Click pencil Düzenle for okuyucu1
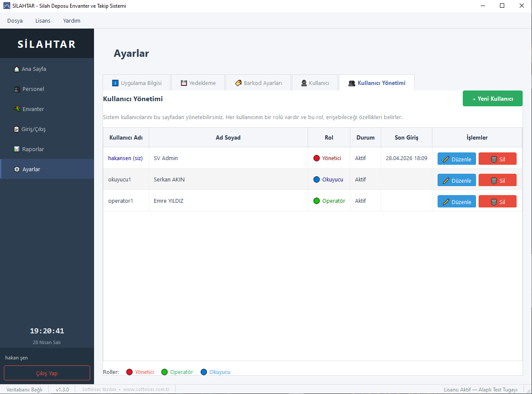The width and height of the screenshot is (532, 394). point(456,180)
